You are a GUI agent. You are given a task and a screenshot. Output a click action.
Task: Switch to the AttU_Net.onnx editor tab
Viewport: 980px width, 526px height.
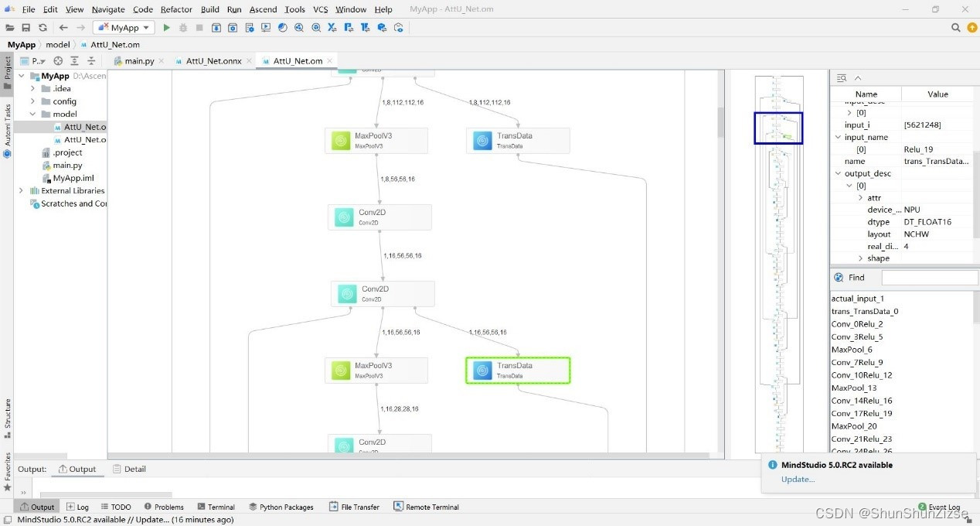click(x=213, y=60)
